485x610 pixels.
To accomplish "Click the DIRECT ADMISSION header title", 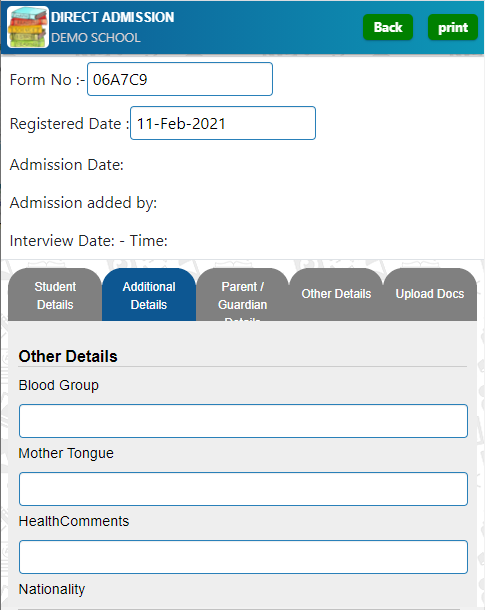I will point(112,17).
